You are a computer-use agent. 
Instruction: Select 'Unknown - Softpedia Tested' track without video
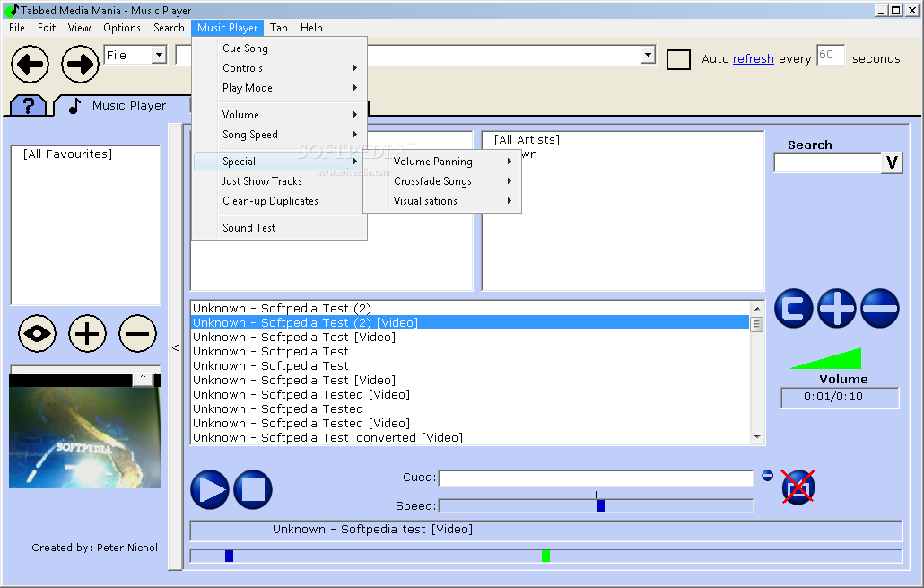click(470, 408)
